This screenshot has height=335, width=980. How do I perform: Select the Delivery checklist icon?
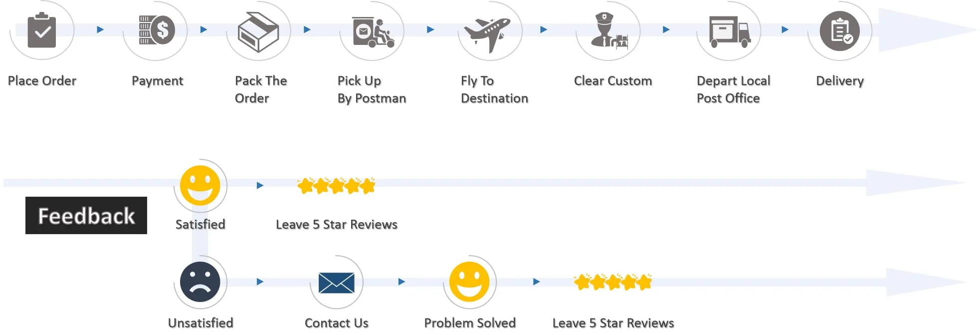tap(840, 30)
